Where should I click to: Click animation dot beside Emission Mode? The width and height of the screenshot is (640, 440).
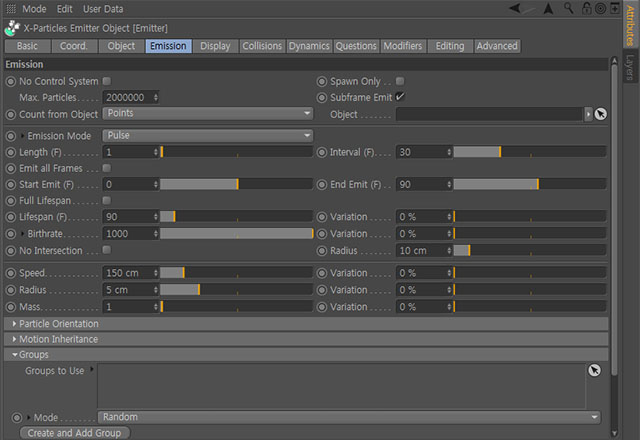[x=11, y=136]
